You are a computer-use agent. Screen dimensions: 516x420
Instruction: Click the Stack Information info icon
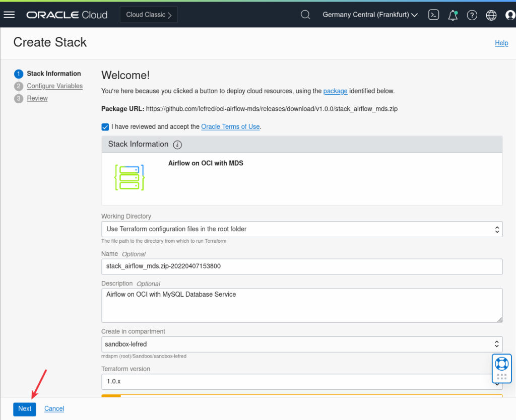click(177, 145)
